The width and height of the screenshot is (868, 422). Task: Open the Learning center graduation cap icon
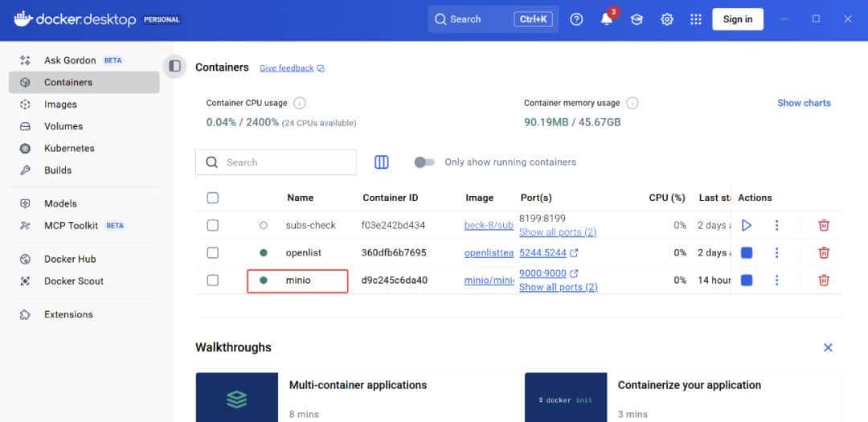pyautogui.click(x=637, y=19)
